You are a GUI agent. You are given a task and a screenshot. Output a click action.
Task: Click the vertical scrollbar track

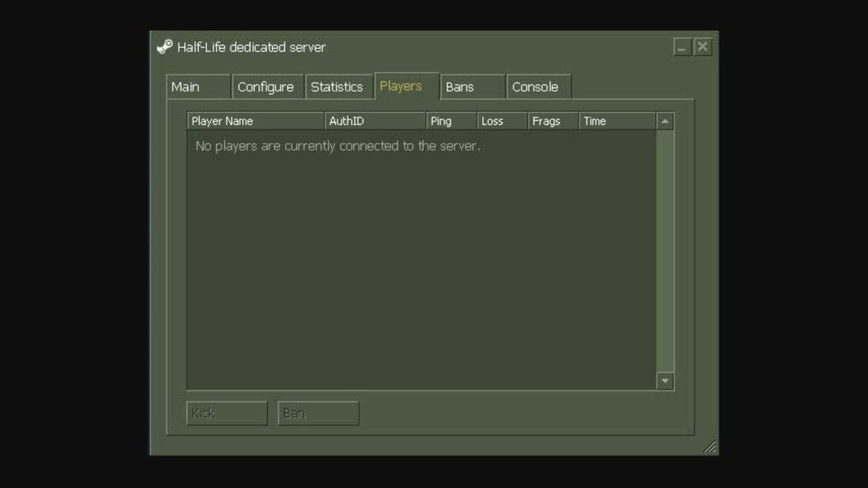(665, 253)
